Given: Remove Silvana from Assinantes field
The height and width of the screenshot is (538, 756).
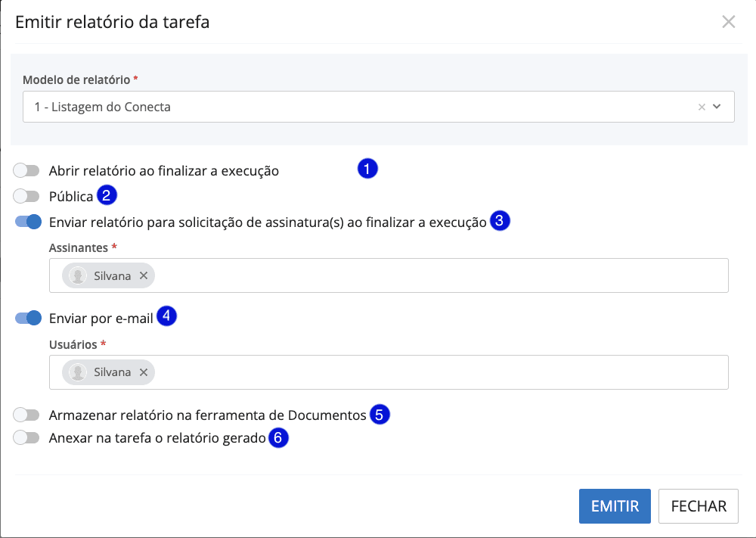Looking at the screenshot, I should [x=144, y=276].
